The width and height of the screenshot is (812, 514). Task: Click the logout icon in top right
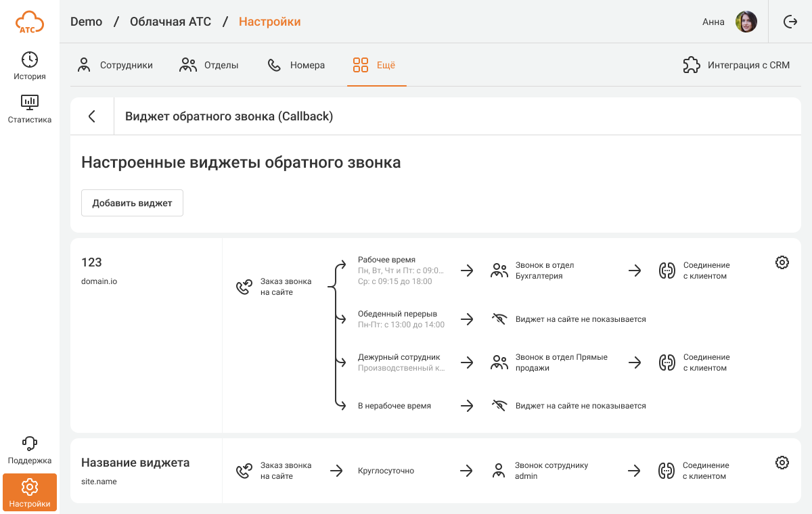point(790,22)
